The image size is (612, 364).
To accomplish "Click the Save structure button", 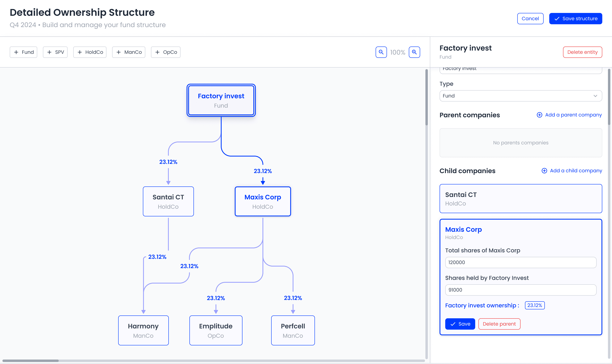I will [575, 19].
